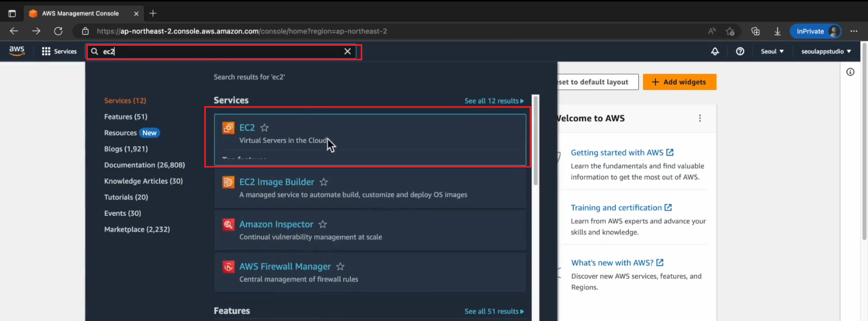
Task: Click the tab actions icon left of tabs
Action: click(12, 14)
